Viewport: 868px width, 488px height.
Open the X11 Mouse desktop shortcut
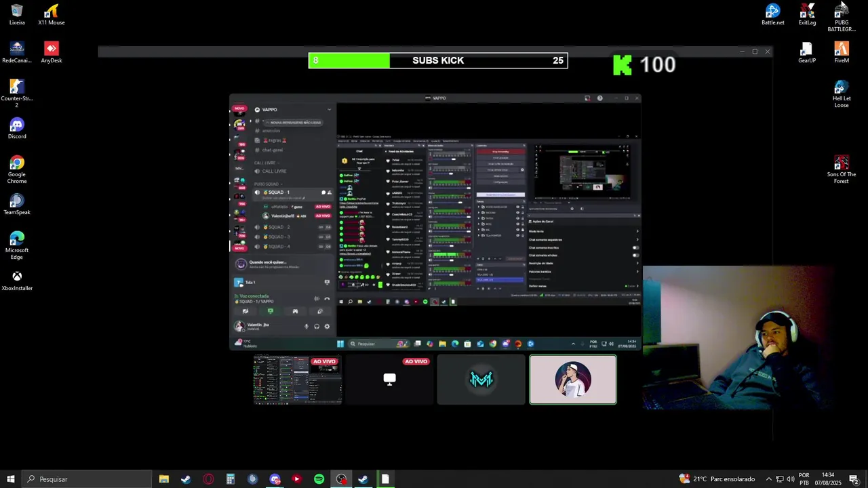(52, 14)
